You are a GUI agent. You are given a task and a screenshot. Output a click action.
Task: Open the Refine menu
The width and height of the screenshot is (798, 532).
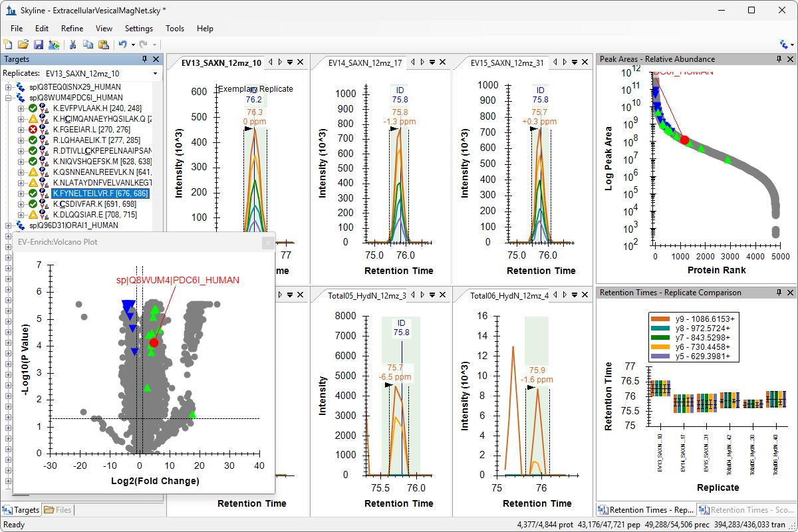pyautogui.click(x=72, y=29)
